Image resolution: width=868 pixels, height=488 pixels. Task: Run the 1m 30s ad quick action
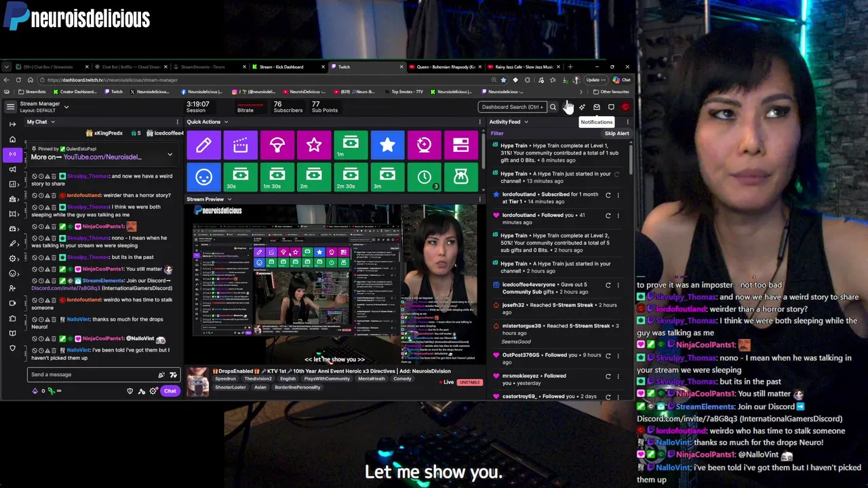coord(277,177)
